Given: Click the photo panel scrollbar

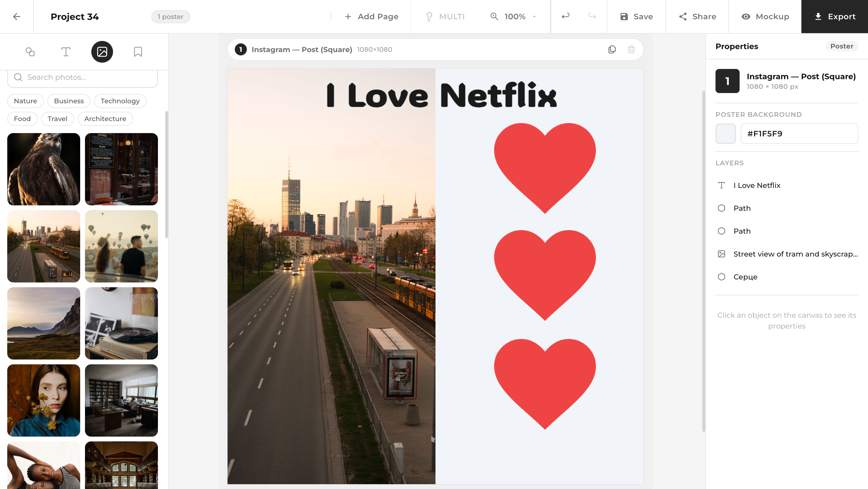Looking at the screenshot, I should (166, 174).
